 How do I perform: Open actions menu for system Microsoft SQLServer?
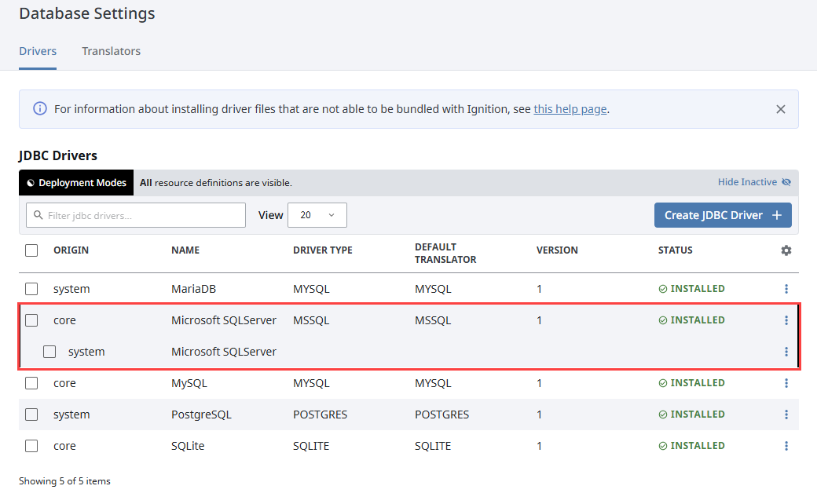(786, 352)
